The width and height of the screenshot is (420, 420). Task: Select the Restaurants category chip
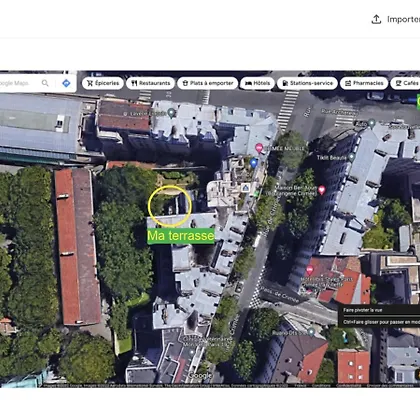tap(150, 83)
